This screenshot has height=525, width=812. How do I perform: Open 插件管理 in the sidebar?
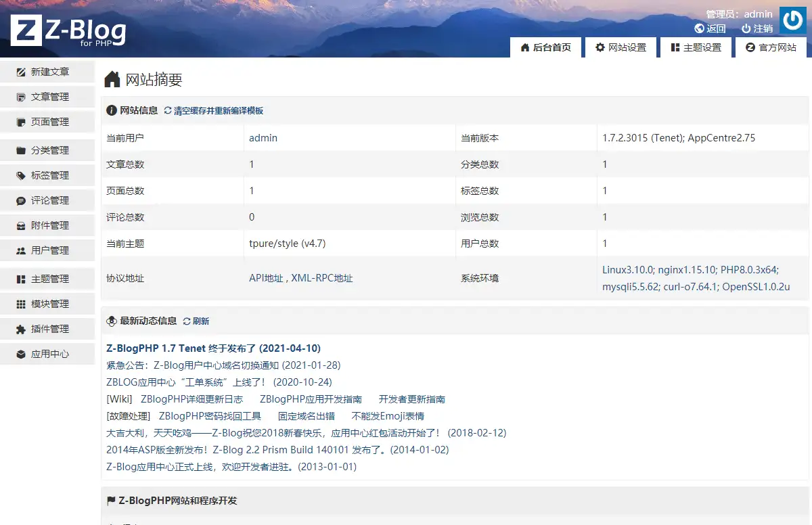click(x=49, y=329)
